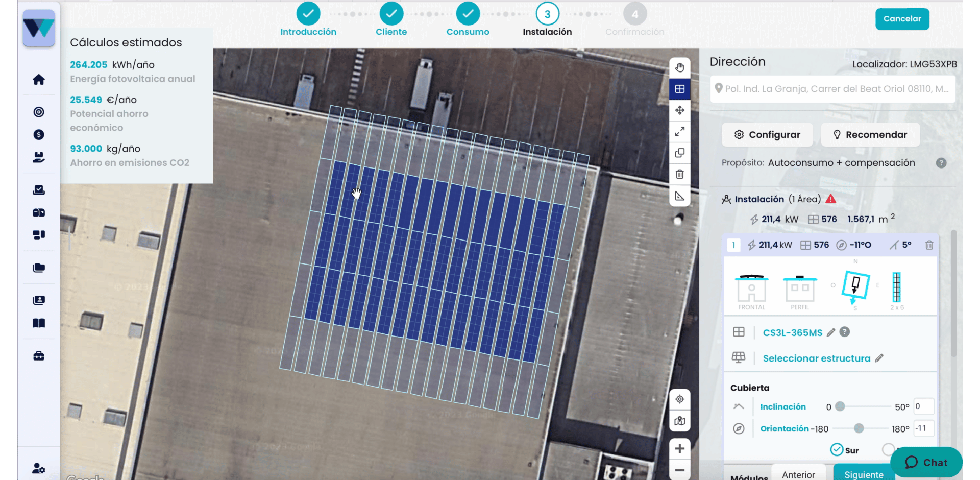Image resolution: width=980 pixels, height=480 pixels.
Task: Activate the panel grid drawing tool
Action: coord(679,89)
